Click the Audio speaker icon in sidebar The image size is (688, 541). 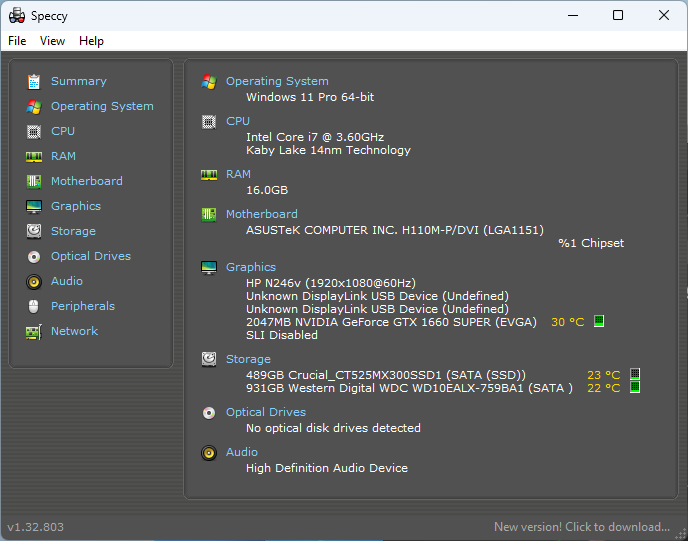34,282
